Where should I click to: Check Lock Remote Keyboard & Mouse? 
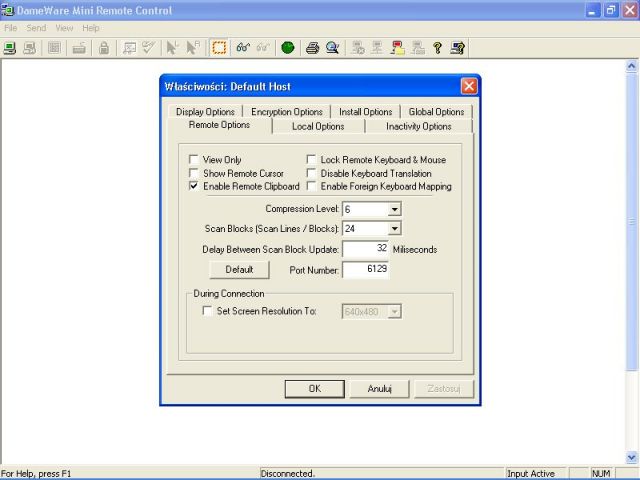pos(311,159)
